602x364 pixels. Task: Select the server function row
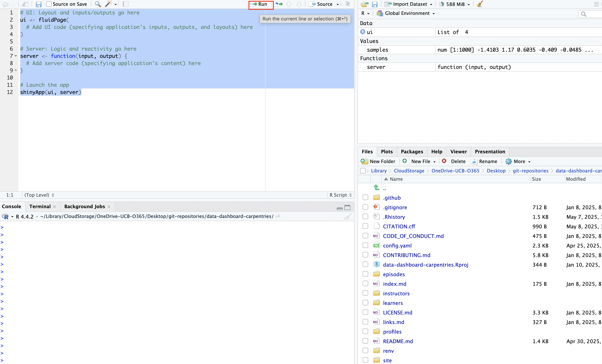pyautogui.click(x=480, y=67)
